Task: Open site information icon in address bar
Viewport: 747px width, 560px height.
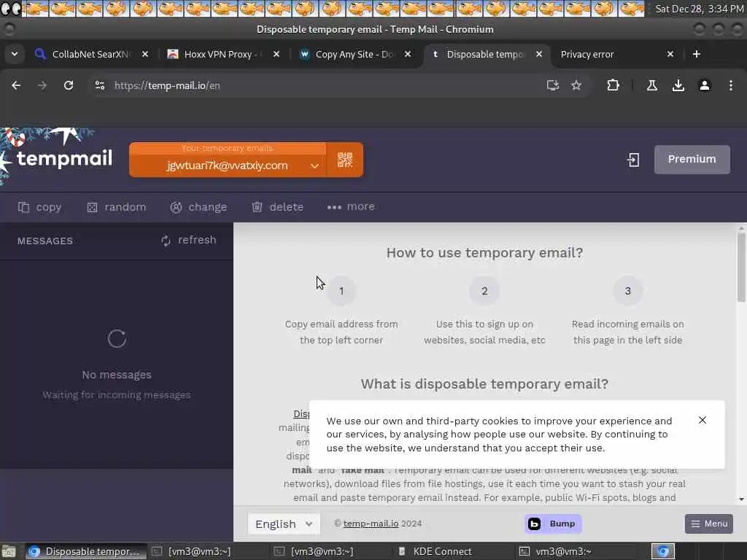Action: (99, 85)
